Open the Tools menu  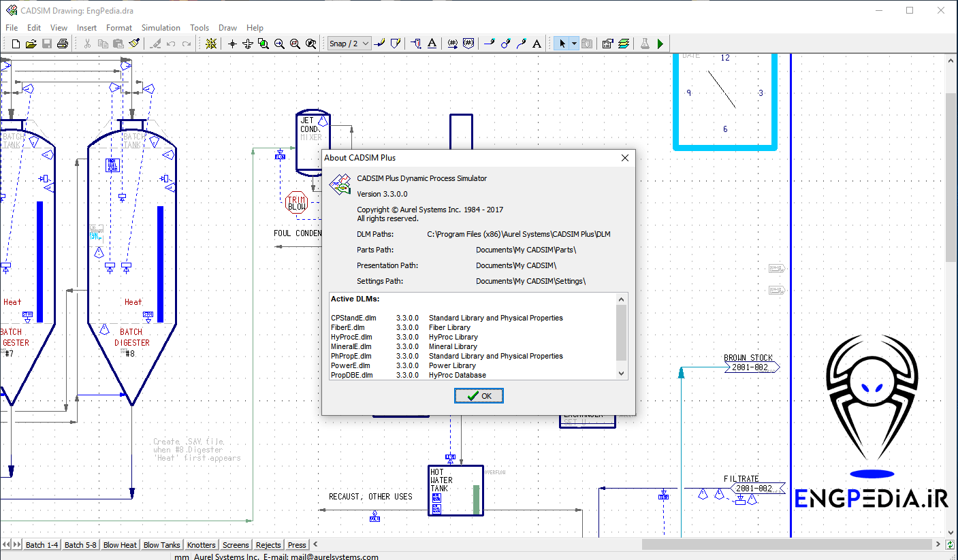pyautogui.click(x=199, y=28)
